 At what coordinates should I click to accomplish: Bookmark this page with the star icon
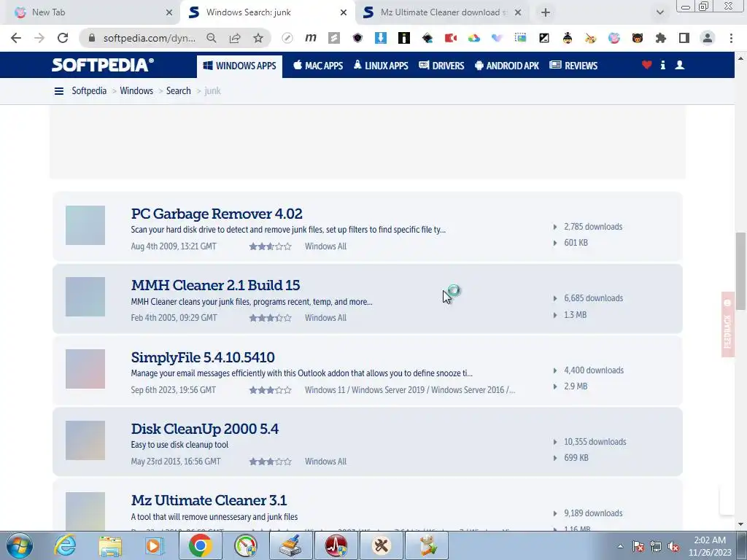258,38
